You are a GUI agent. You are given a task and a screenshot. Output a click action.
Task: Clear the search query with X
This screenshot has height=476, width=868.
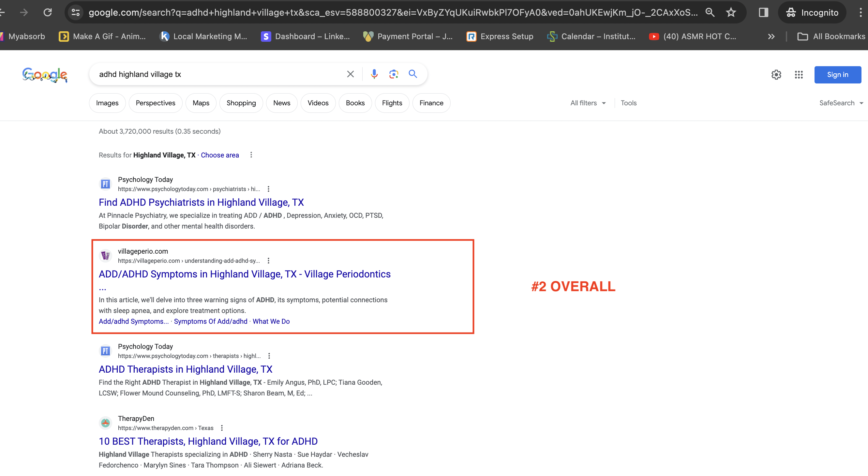(x=350, y=74)
